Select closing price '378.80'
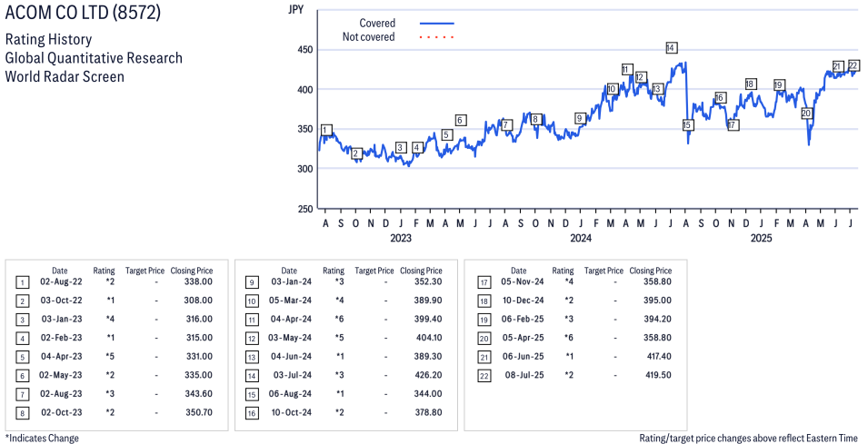This screenshot has width=868, height=444. 428,412
